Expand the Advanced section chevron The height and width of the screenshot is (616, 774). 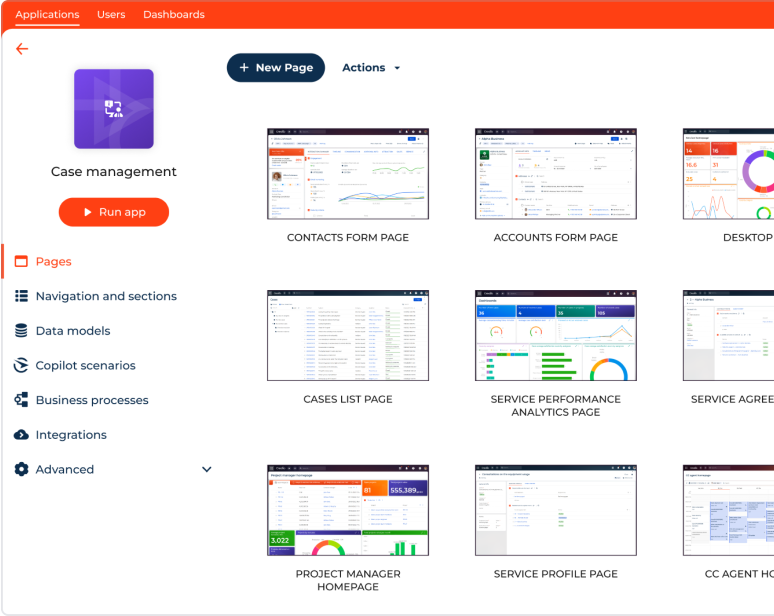coord(207,469)
